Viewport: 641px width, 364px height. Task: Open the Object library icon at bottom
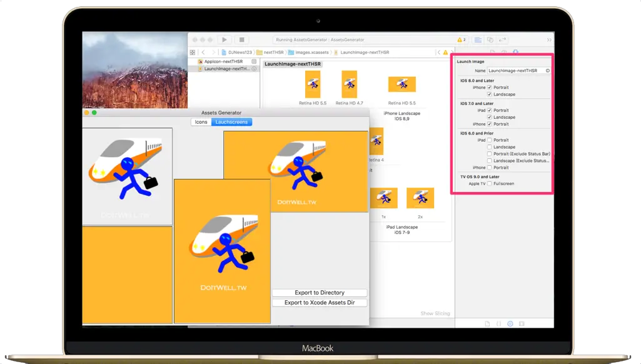510,323
